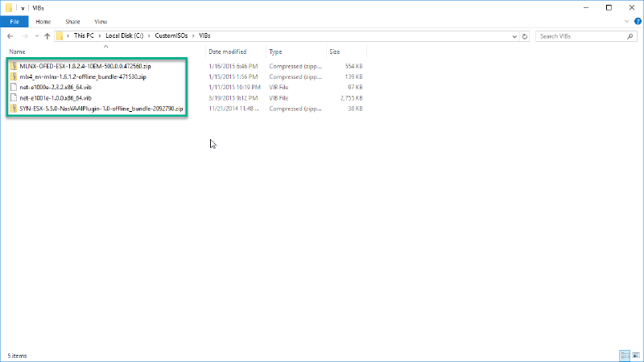Go up one folder level
The height and width of the screenshot is (362, 644).
tap(47, 36)
